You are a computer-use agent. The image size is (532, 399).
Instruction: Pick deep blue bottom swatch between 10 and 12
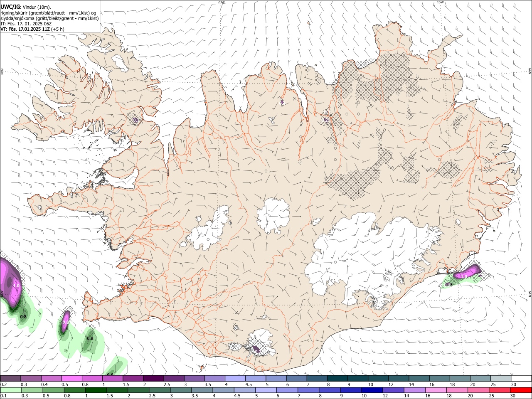pyautogui.click(x=372, y=390)
